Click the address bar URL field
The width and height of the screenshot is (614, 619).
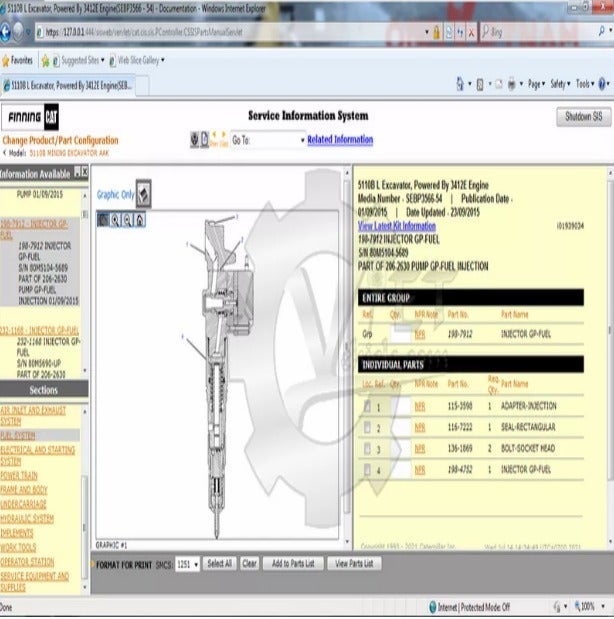[x=229, y=32]
